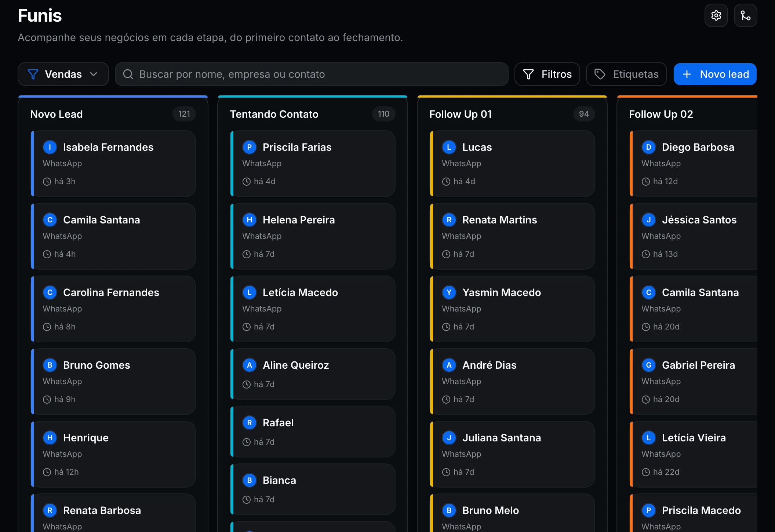Click Bruno Melo avatar icon
Image resolution: width=775 pixels, height=532 pixels.
click(x=449, y=510)
